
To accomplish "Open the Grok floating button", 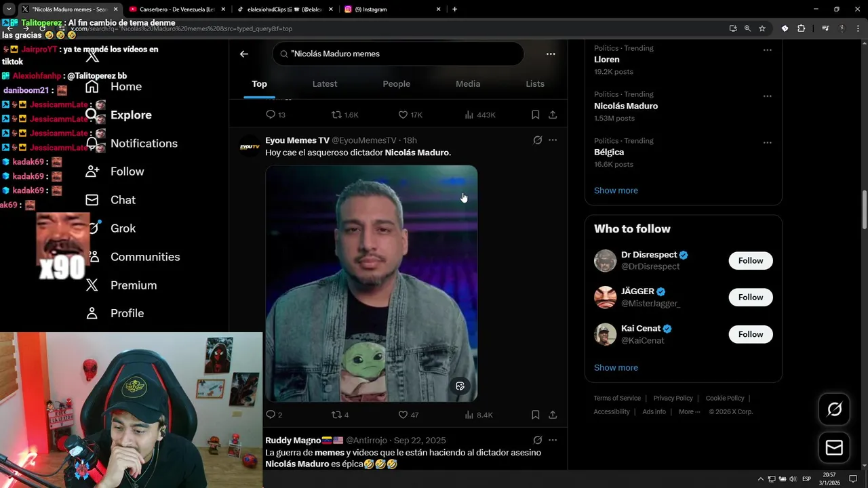I will pyautogui.click(x=834, y=409).
